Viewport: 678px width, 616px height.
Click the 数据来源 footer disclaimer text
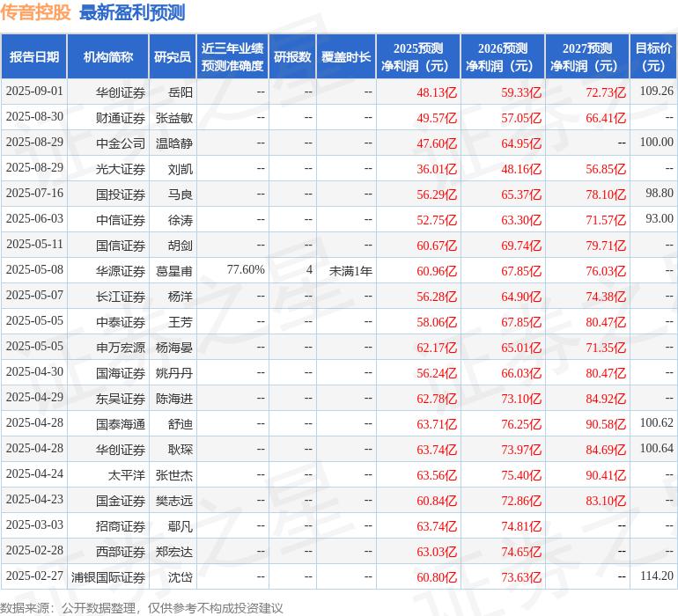[x=142, y=608]
